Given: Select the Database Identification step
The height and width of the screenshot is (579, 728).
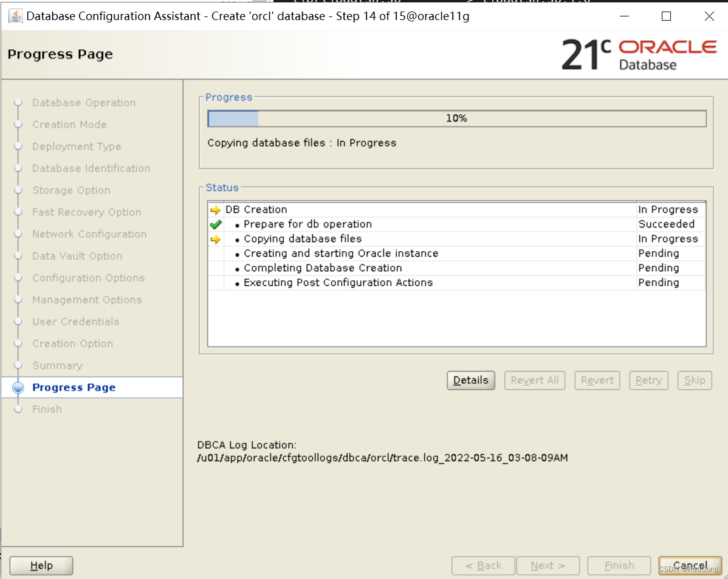Looking at the screenshot, I should [x=91, y=168].
